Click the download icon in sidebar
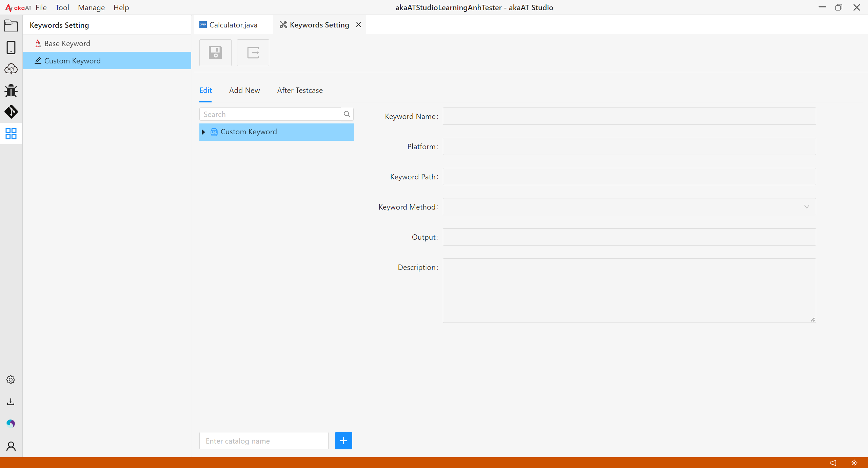 click(x=11, y=402)
